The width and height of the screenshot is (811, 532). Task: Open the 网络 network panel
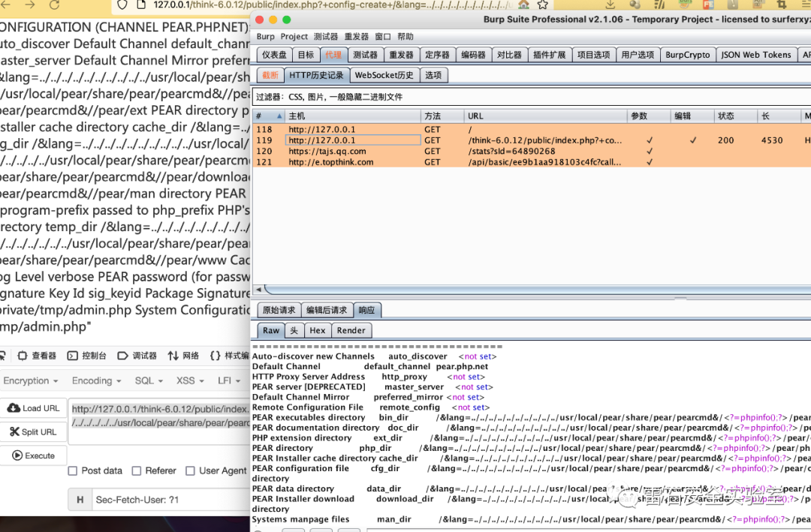[183, 356]
